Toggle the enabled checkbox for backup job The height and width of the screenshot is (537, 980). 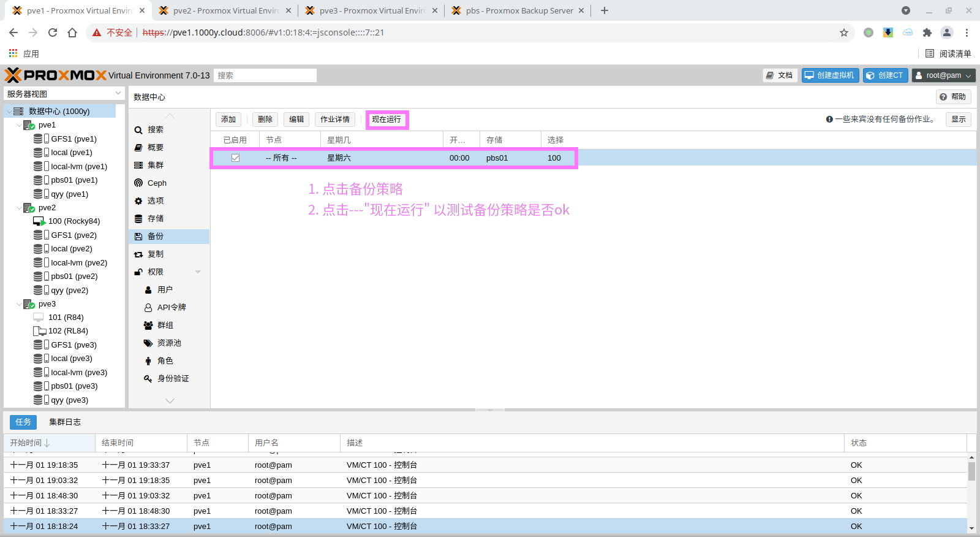point(235,158)
